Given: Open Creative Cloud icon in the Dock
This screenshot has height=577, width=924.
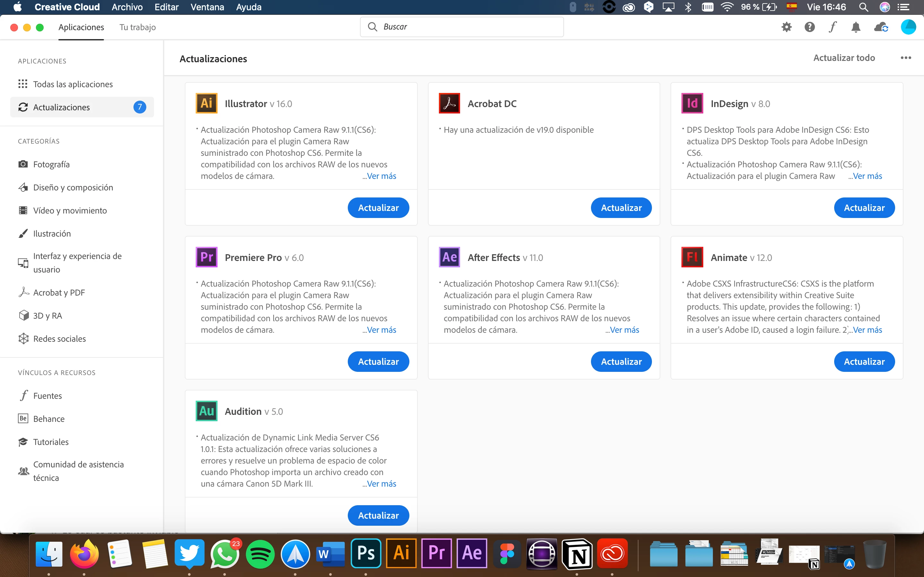Looking at the screenshot, I should [612, 553].
